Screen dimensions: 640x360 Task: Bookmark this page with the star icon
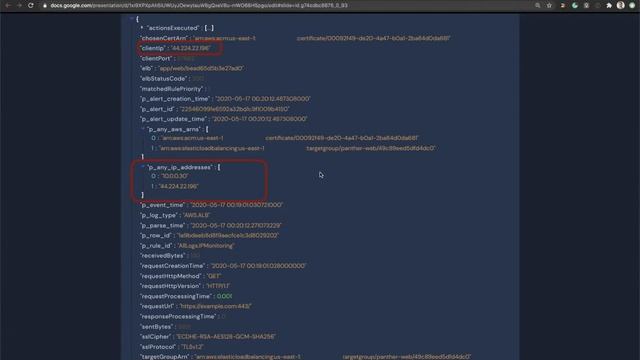pyautogui.click(x=549, y=5)
